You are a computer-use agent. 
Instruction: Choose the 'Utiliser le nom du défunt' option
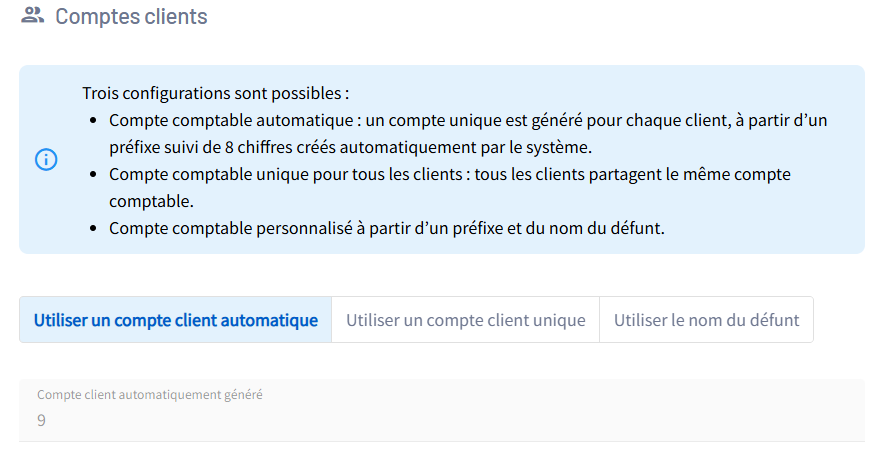pos(706,320)
